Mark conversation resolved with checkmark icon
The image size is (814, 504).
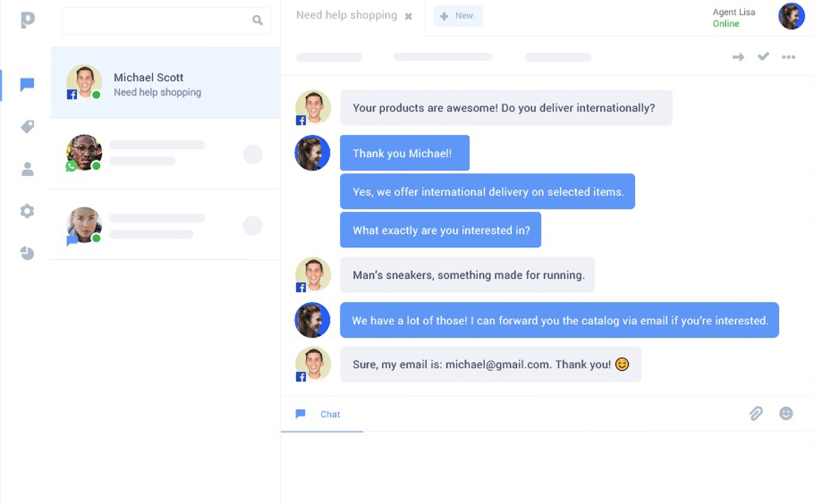click(x=763, y=57)
